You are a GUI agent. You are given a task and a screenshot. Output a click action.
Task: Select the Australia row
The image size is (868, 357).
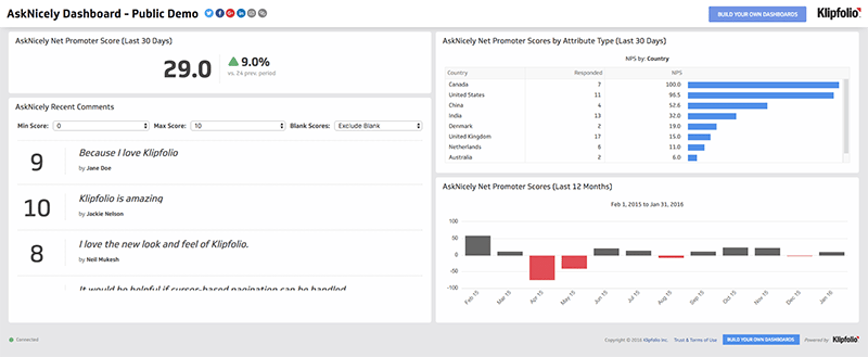pos(644,157)
